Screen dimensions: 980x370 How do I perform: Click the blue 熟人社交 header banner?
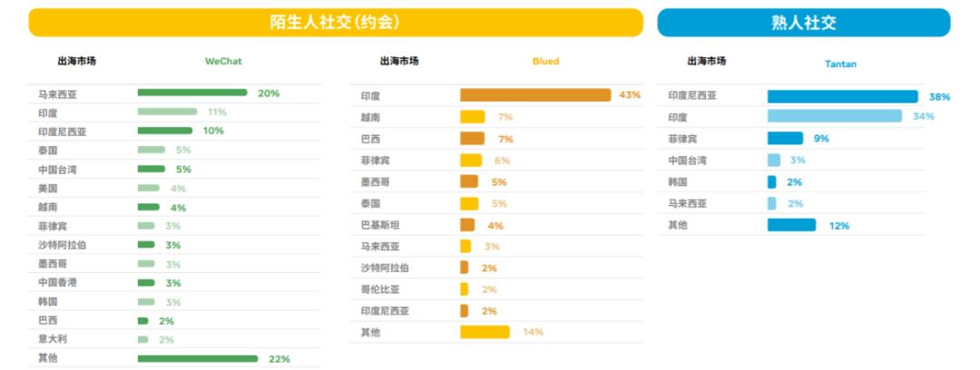[803, 23]
